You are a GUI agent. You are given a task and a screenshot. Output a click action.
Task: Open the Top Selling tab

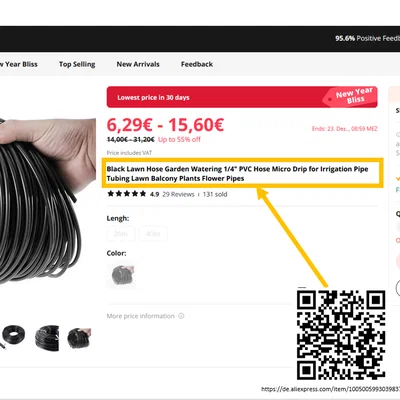(77, 64)
